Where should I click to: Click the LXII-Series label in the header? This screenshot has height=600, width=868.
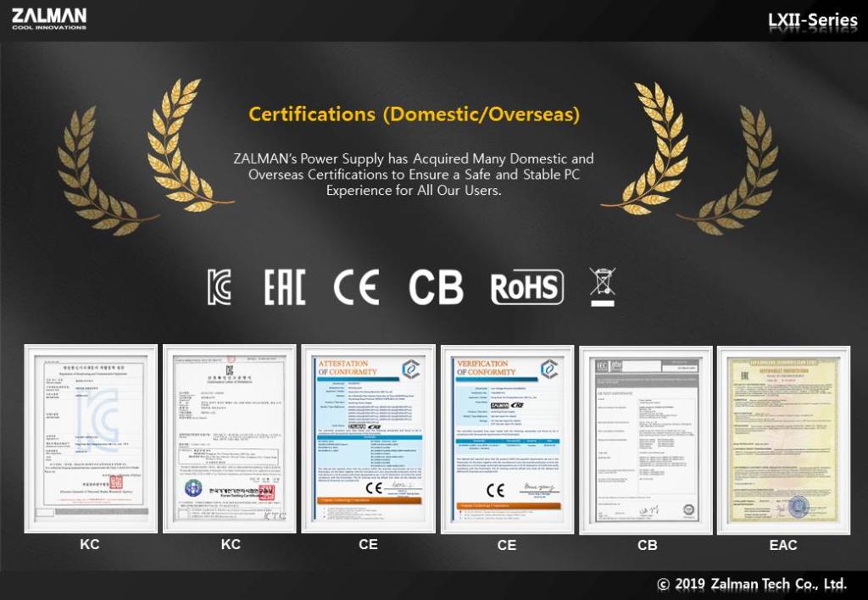click(812, 19)
